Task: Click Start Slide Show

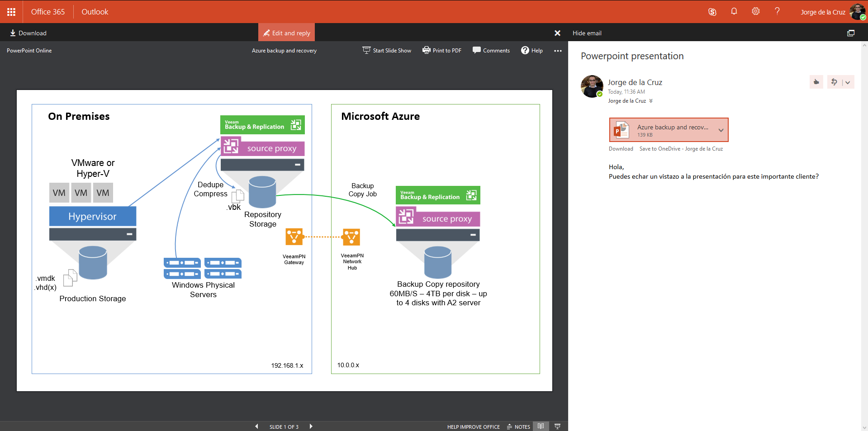Action: tap(387, 50)
